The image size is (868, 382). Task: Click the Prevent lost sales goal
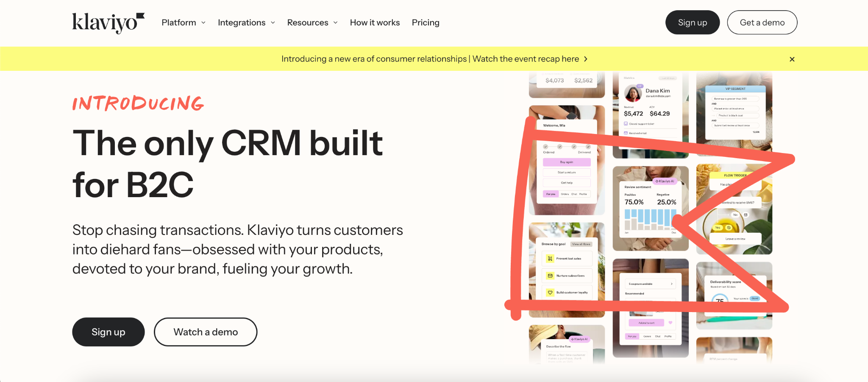pyautogui.click(x=567, y=259)
